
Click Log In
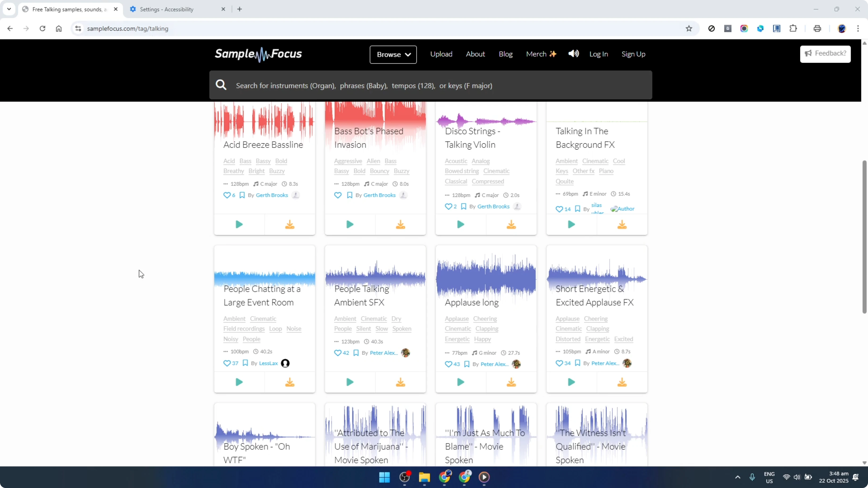point(598,54)
